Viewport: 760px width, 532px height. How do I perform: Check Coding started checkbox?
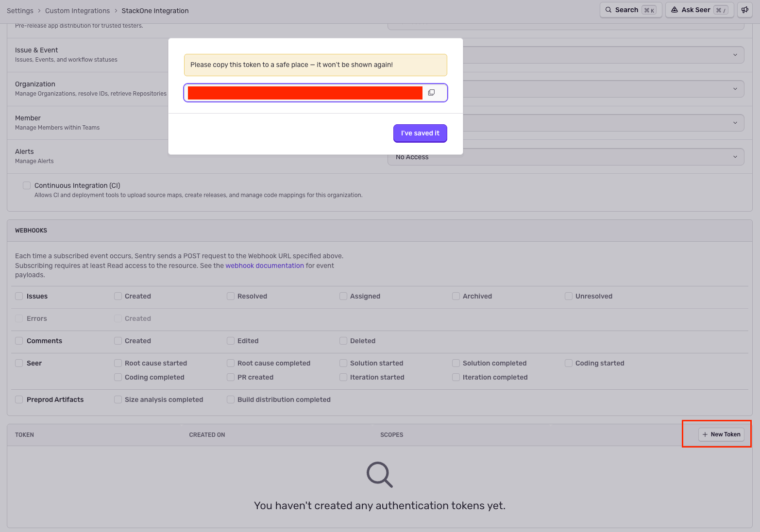[x=569, y=363]
